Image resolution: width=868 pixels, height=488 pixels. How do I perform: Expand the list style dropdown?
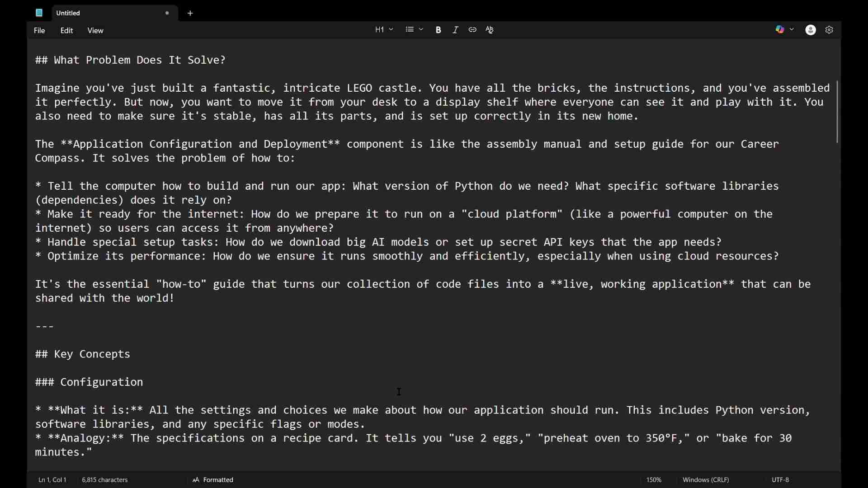point(415,30)
